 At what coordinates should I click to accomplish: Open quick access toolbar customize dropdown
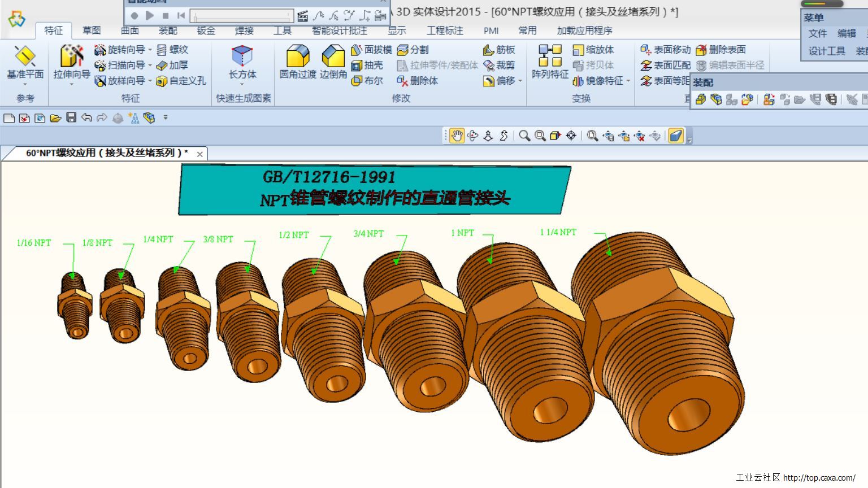(166, 117)
